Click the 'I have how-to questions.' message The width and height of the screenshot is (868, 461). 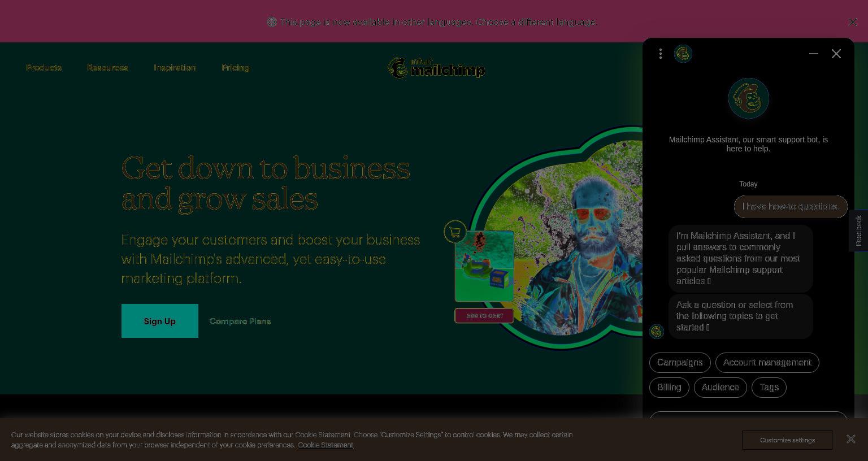pos(791,207)
